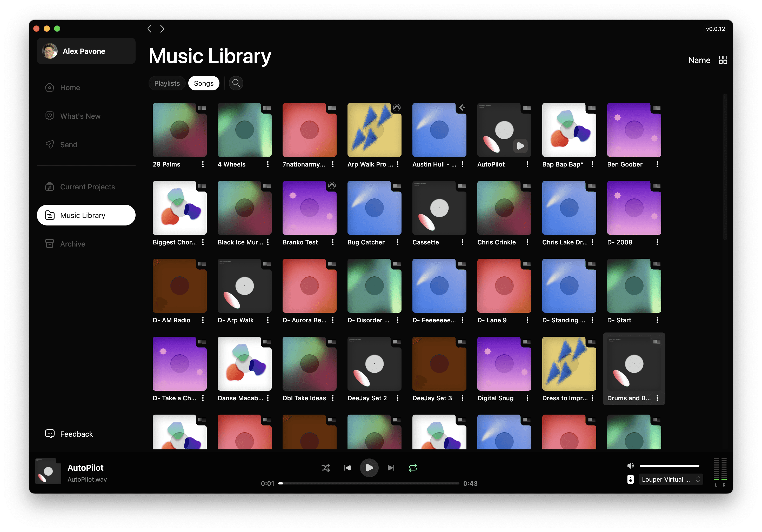This screenshot has width=762, height=532.
Task: Skip to next track
Action: coord(391,468)
